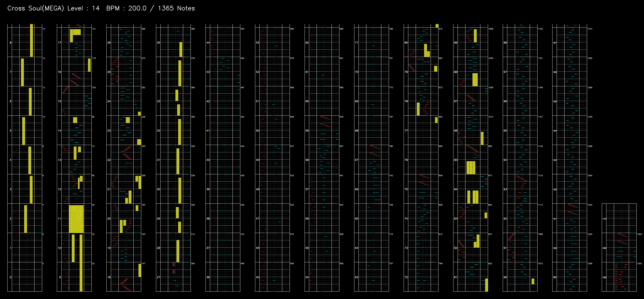Viewport: 644px width, 299px height.
Task: Select the long yellow hold note in measure 8
Action: [32, 40]
